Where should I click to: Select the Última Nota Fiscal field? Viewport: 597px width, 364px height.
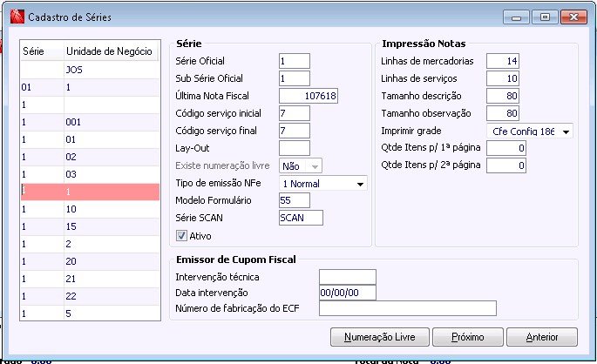click(308, 96)
